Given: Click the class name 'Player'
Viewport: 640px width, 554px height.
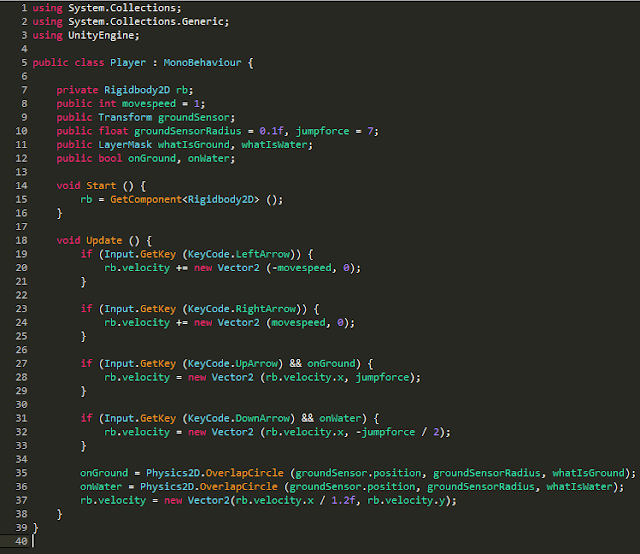Looking at the screenshot, I should pyautogui.click(x=128, y=62).
